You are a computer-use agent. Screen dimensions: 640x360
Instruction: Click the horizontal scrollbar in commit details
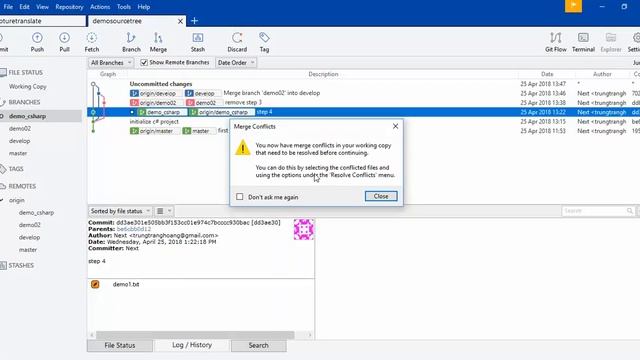point(195,335)
